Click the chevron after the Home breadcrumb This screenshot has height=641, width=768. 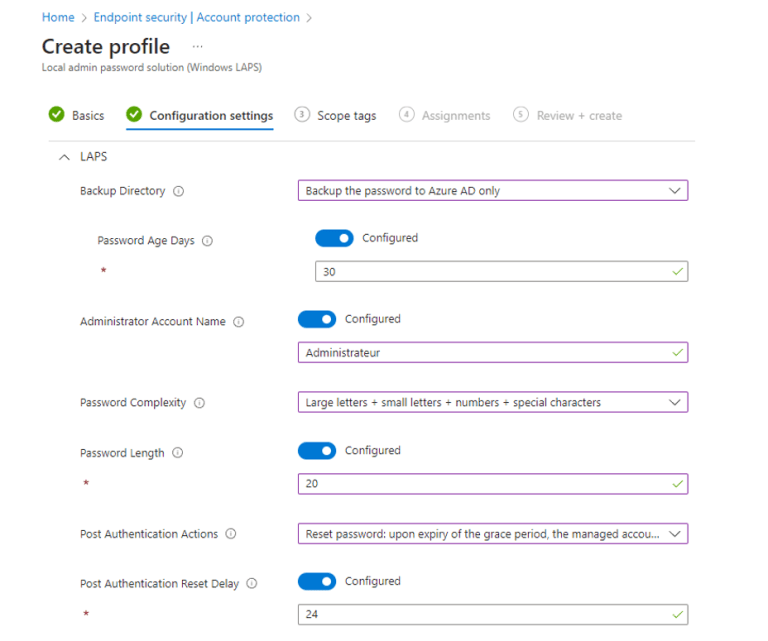pyautogui.click(x=84, y=18)
